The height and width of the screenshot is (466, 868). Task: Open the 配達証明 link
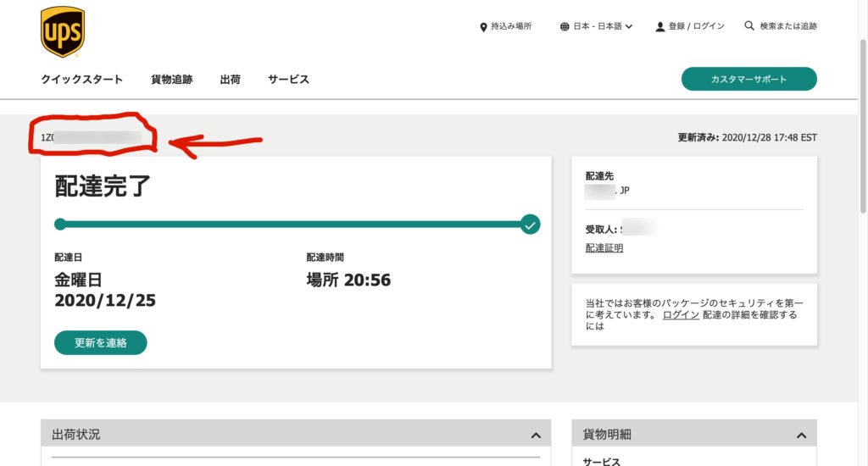pos(604,248)
